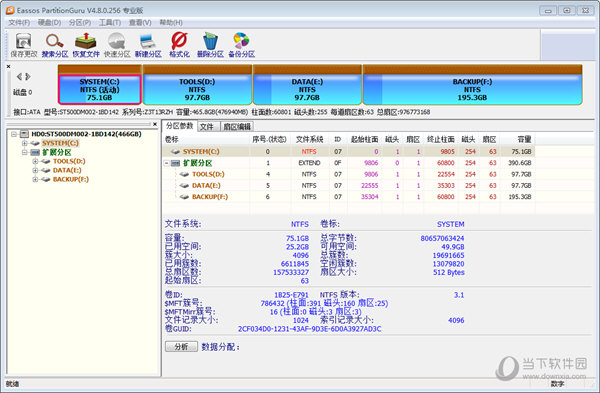The width and height of the screenshot is (600, 393).
Task: Click the 390.6GB capacity cell
Action: pos(520,163)
